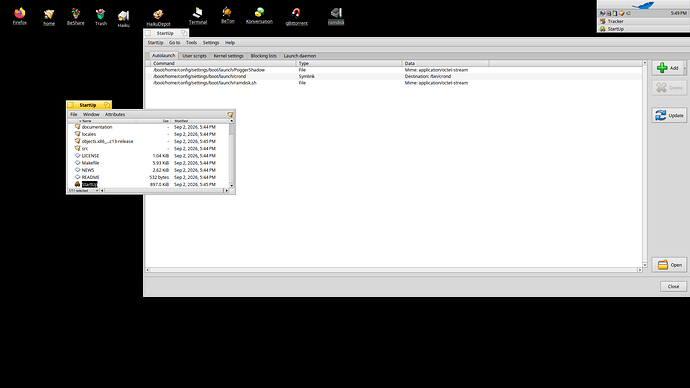Open the File menu in Tracker window

[x=74, y=114]
